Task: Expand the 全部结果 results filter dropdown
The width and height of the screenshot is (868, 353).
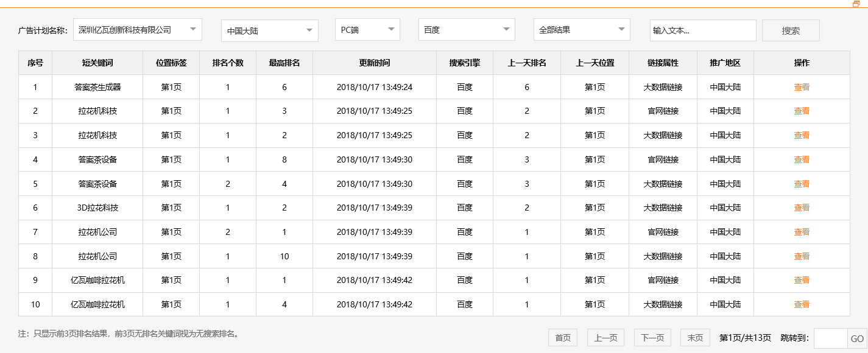Action: (x=581, y=29)
